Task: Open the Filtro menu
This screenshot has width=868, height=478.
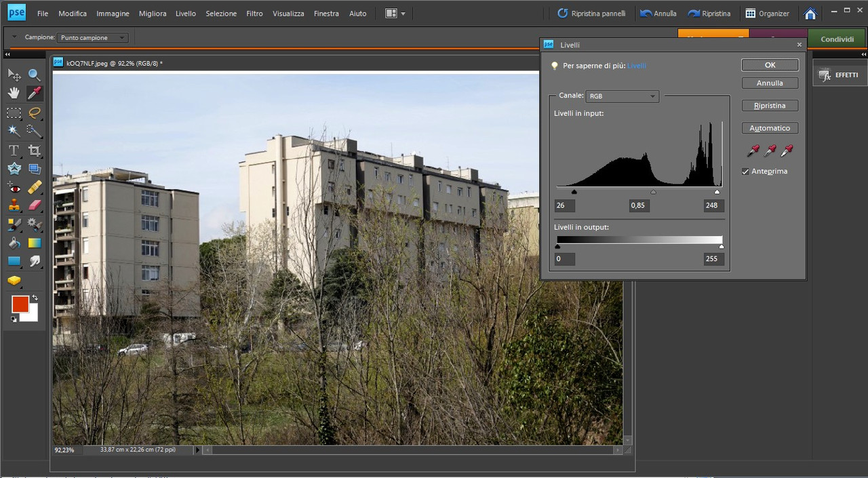Action: [x=255, y=14]
